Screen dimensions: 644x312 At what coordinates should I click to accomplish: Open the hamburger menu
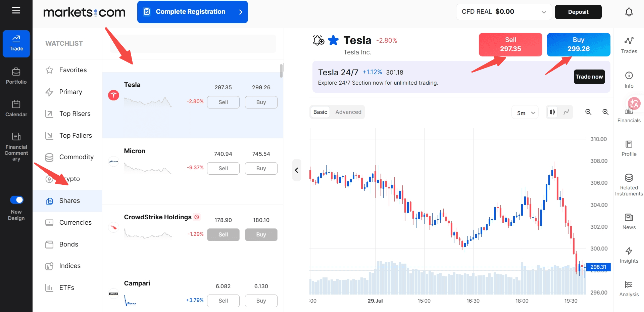pyautogui.click(x=16, y=10)
